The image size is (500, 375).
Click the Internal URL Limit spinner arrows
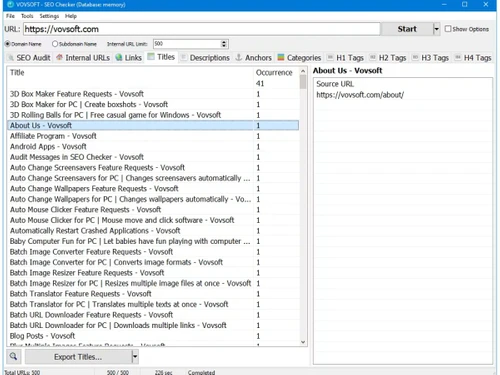224,44
